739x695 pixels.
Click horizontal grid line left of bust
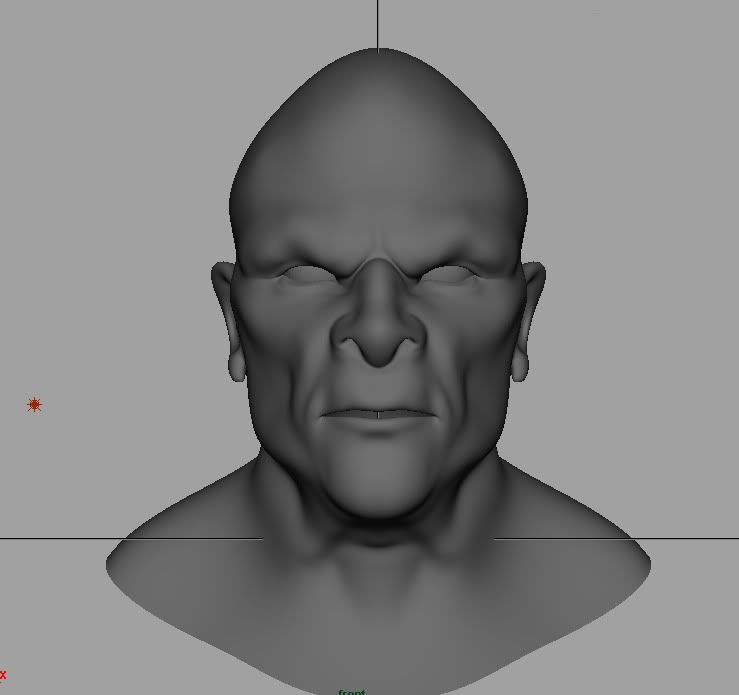click(60, 539)
